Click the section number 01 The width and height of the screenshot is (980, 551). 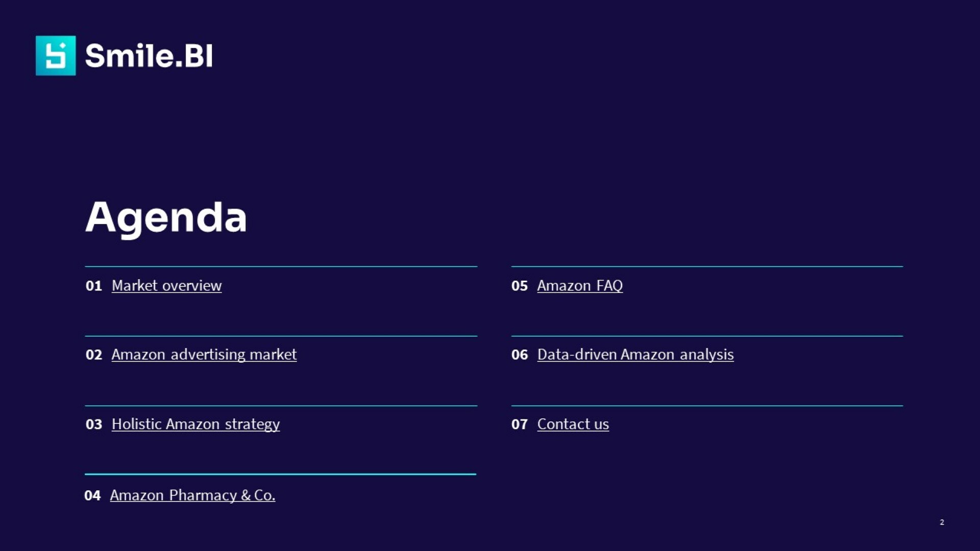[94, 286]
